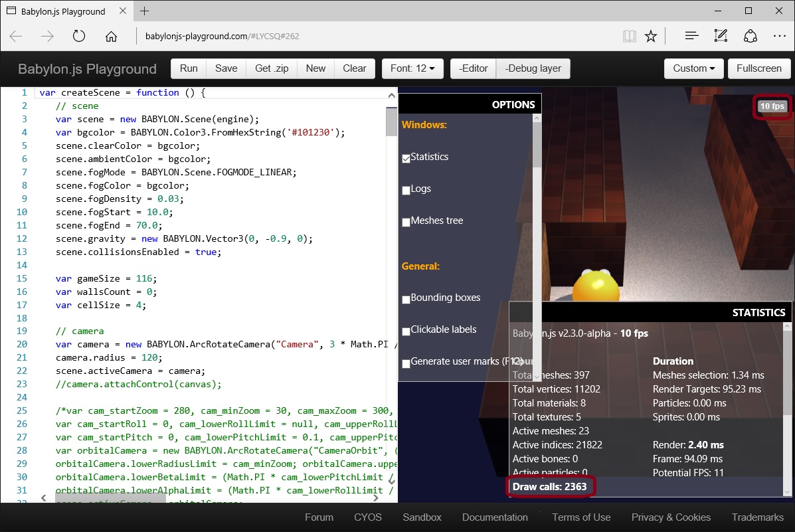Open the Forum link
Image resolution: width=795 pixels, height=532 pixels.
point(319,517)
